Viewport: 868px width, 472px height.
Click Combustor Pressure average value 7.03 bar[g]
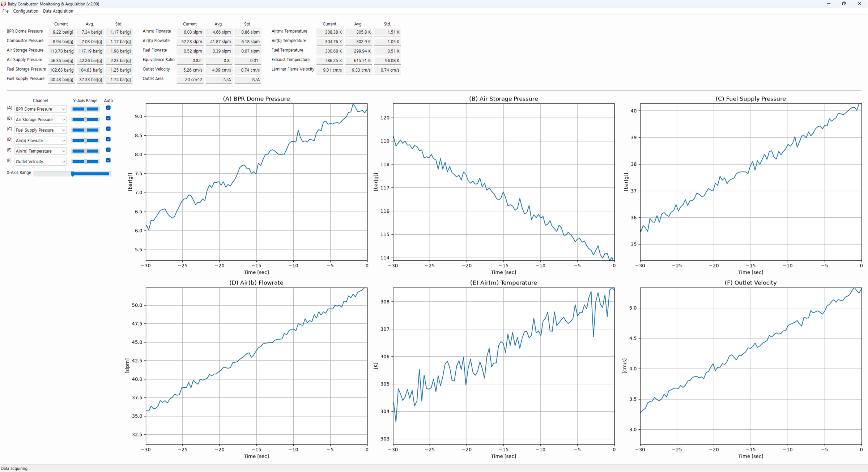pos(90,42)
